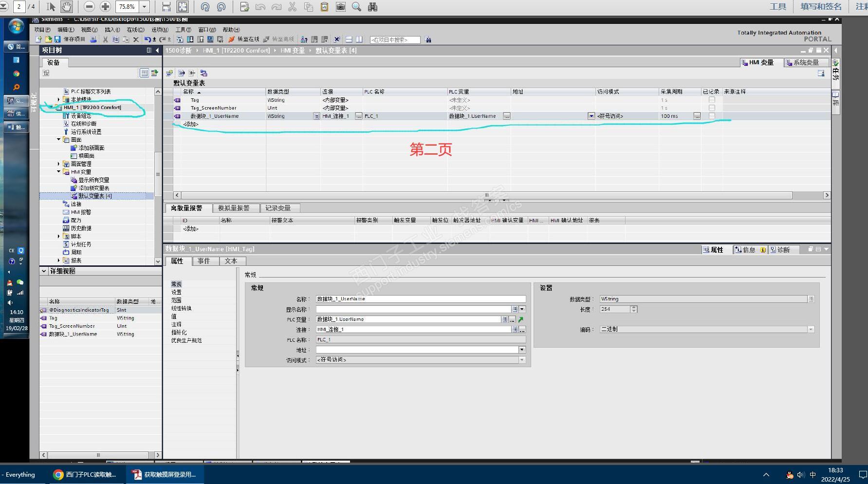Viewport: 868px width, 484px height.
Task: Expand the 本地模块 tree node
Action: [59, 99]
